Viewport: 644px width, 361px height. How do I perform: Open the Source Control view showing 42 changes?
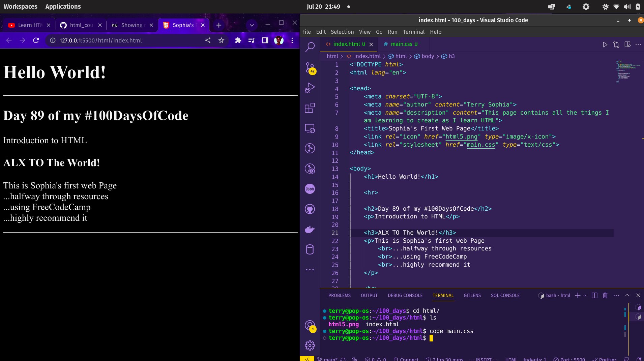pos(310,68)
